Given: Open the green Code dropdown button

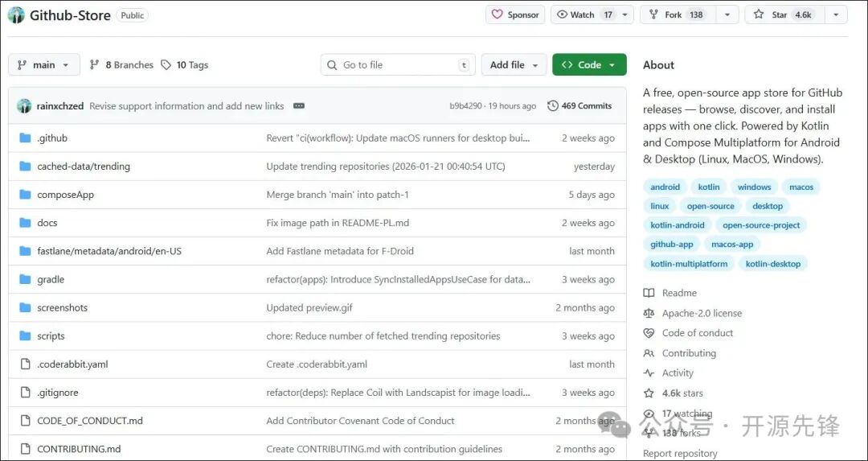Looking at the screenshot, I should click(590, 65).
